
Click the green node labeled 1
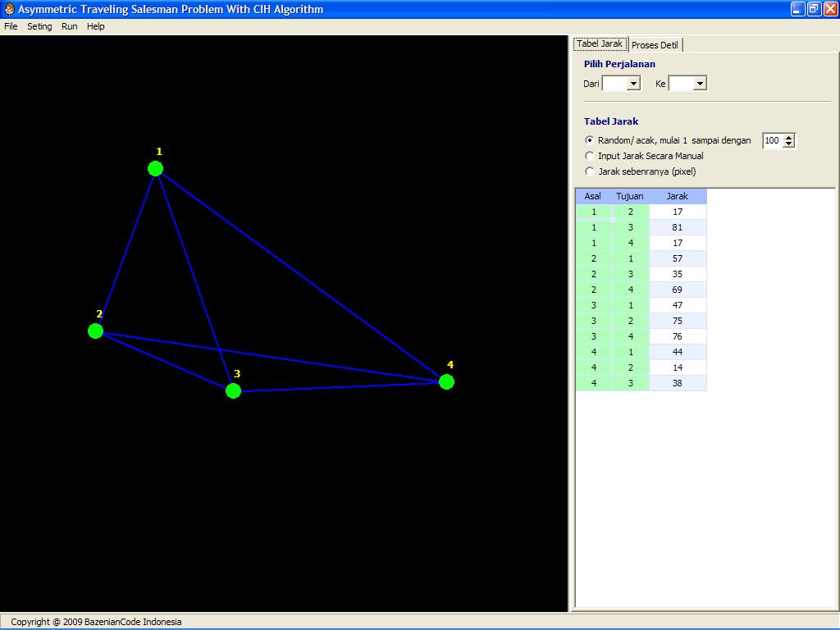coord(155,168)
